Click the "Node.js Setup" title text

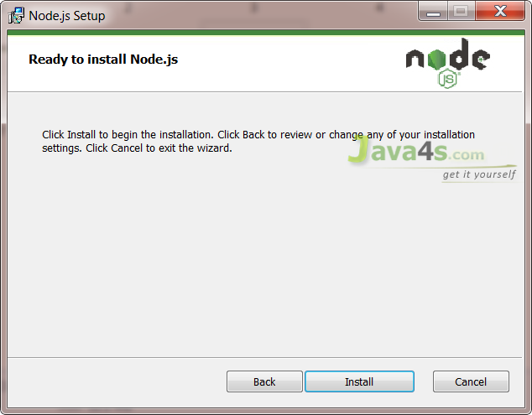click(x=67, y=16)
